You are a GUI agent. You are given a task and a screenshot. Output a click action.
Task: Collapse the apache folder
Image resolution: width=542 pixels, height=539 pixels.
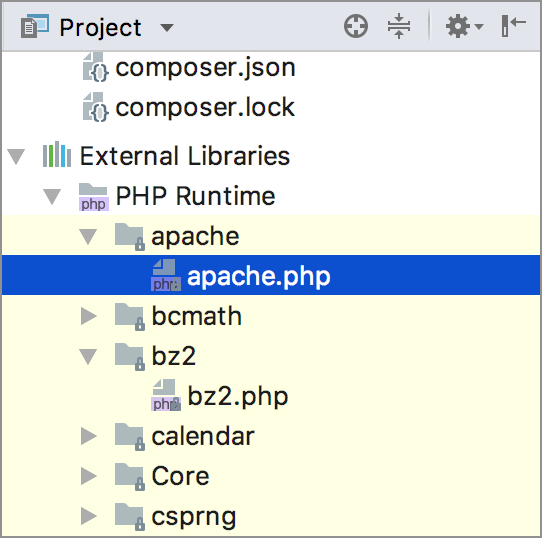[x=88, y=237]
